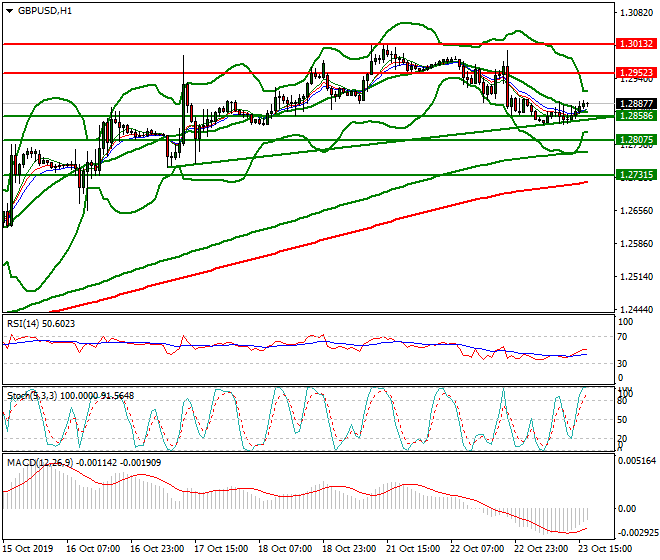Click the GBPUSD,H1 chart title
660x560 pixels.
[x=45, y=11]
